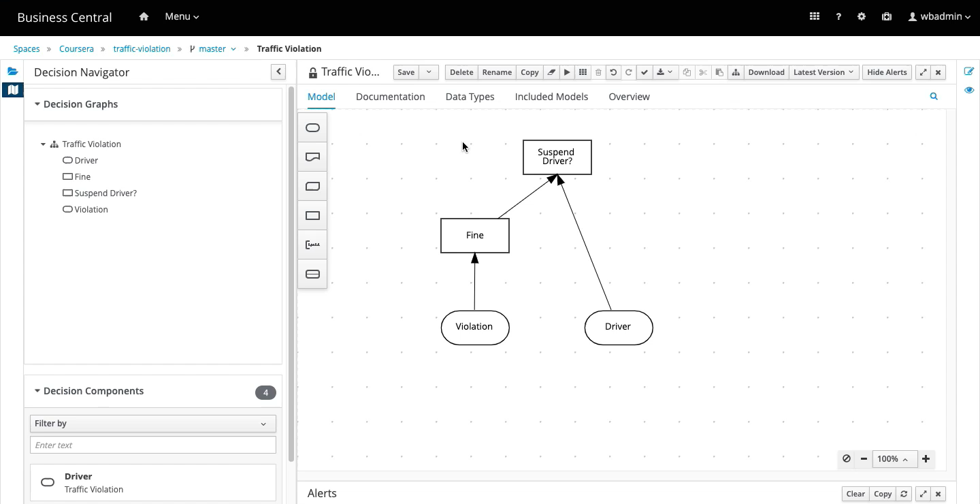The image size is (980, 504).
Task: Open the zoom level 100% dropdown
Action: coord(895,459)
